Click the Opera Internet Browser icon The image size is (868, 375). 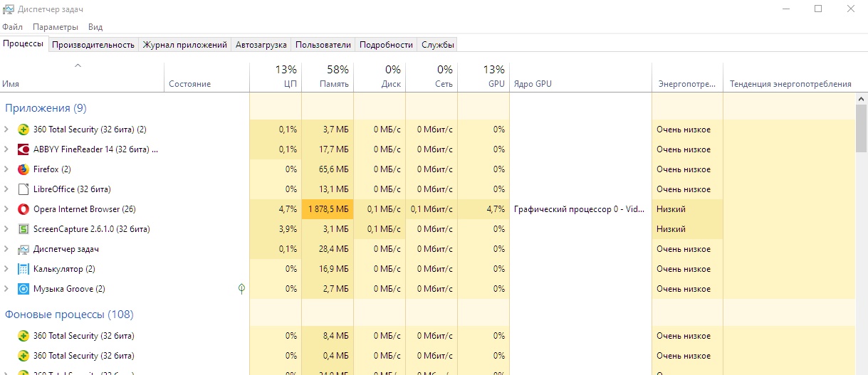pos(23,209)
